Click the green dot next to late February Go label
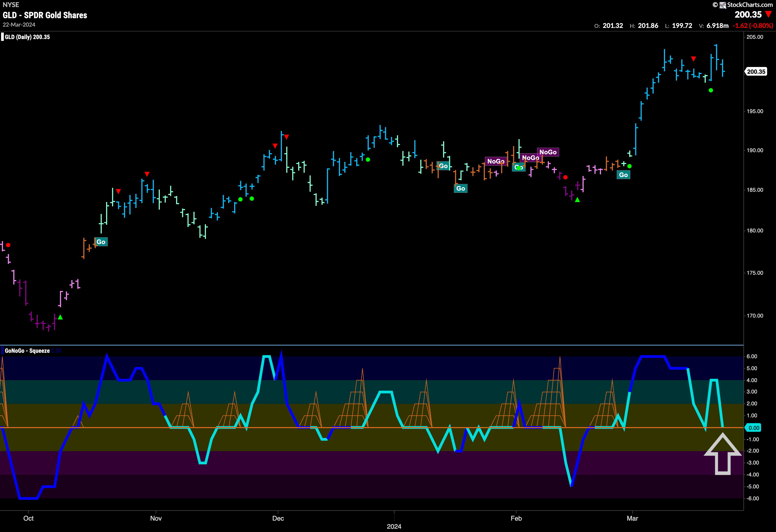This screenshot has height=532, width=776. (629, 166)
